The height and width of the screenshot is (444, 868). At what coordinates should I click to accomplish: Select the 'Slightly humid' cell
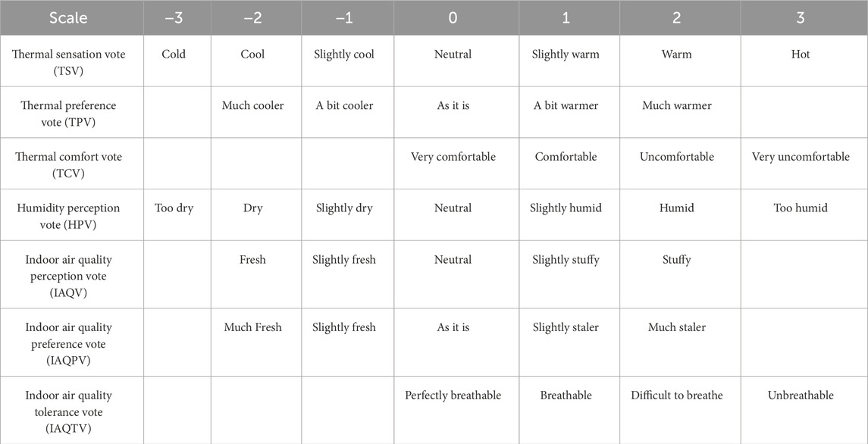click(566, 208)
